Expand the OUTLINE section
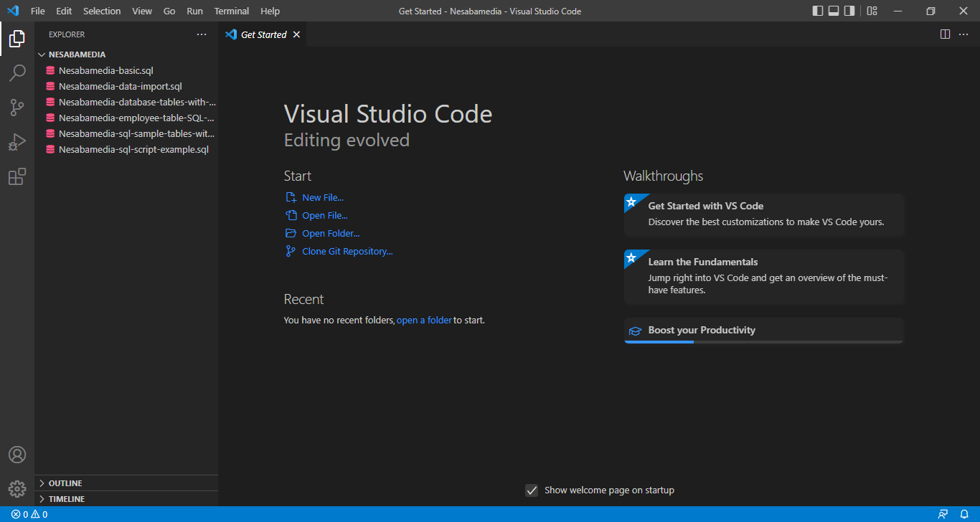The height and width of the screenshot is (522, 980). click(65, 483)
